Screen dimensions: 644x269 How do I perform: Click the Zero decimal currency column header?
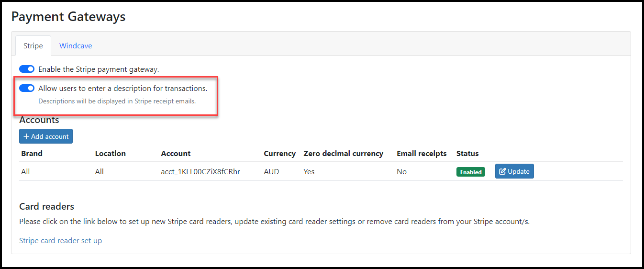tap(344, 154)
